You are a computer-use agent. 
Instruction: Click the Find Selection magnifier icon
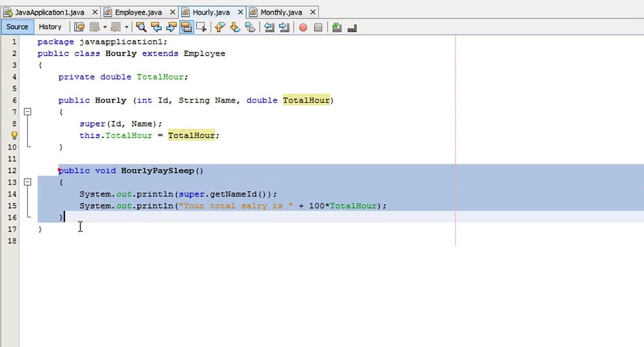coord(141,27)
